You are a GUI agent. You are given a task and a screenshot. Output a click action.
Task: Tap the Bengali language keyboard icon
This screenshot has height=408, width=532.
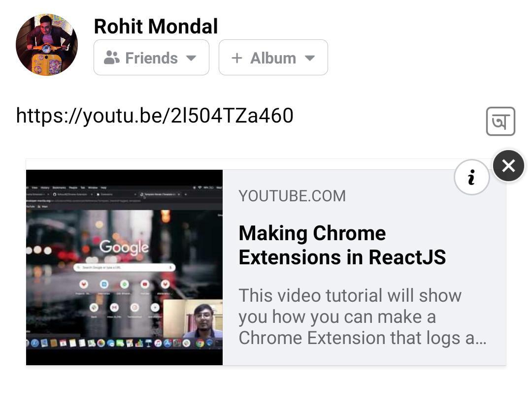tap(500, 121)
